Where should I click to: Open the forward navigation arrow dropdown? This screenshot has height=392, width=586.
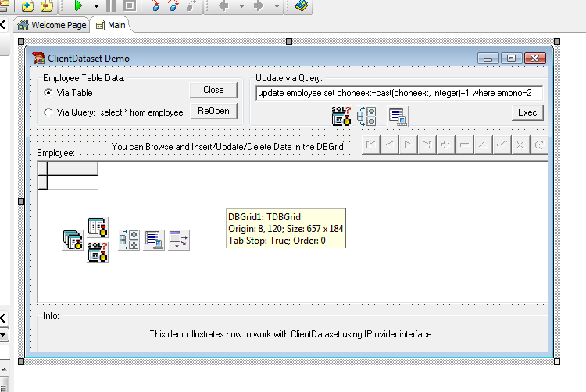pos(277,5)
